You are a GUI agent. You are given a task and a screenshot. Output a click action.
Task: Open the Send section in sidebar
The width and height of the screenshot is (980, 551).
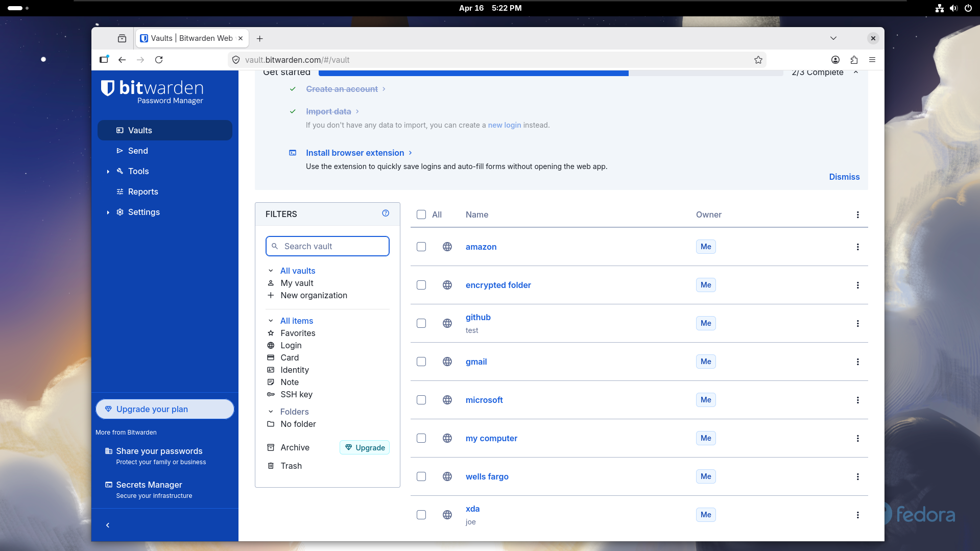point(165,151)
